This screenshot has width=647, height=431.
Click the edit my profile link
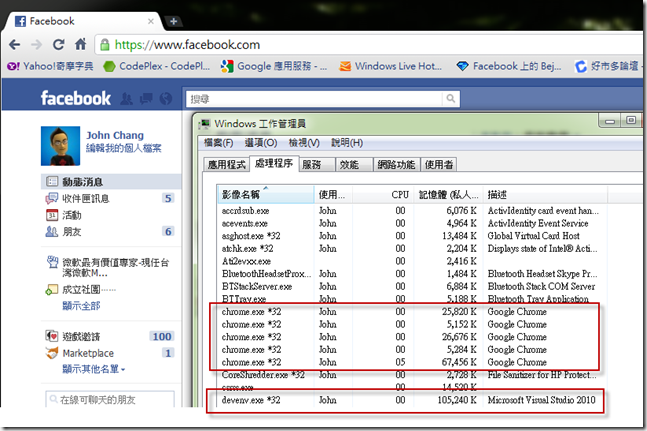click(124, 148)
